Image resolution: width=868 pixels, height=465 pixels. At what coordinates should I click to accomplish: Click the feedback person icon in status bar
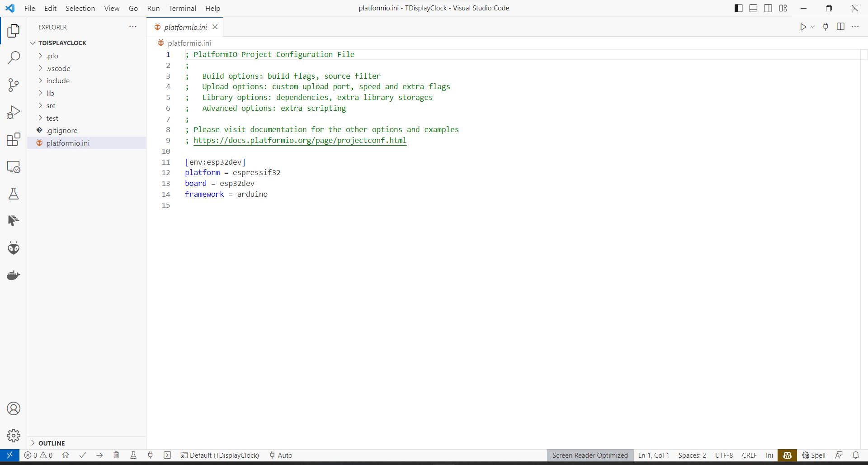(x=839, y=455)
